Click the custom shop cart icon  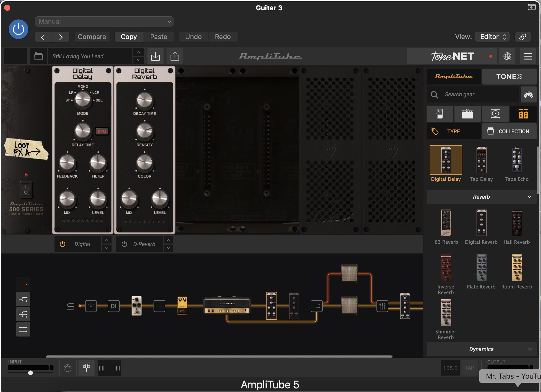[528, 95]
